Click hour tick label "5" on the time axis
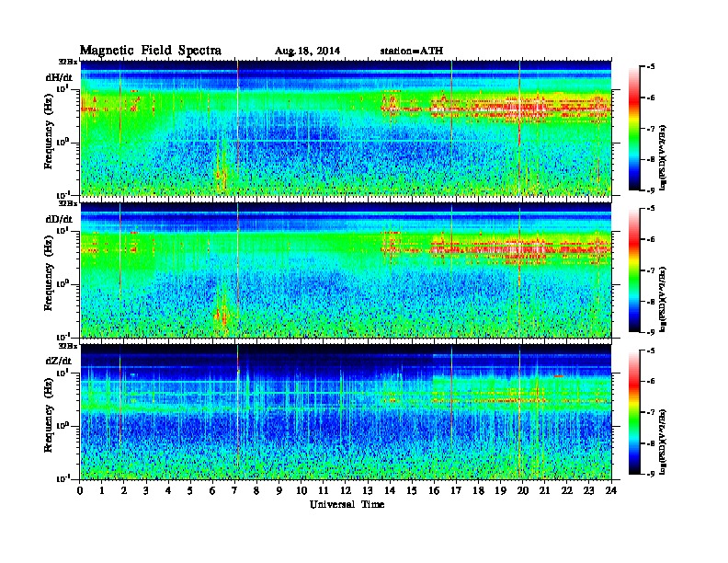Screen dimensions: 728x563 tap(191, 490)
